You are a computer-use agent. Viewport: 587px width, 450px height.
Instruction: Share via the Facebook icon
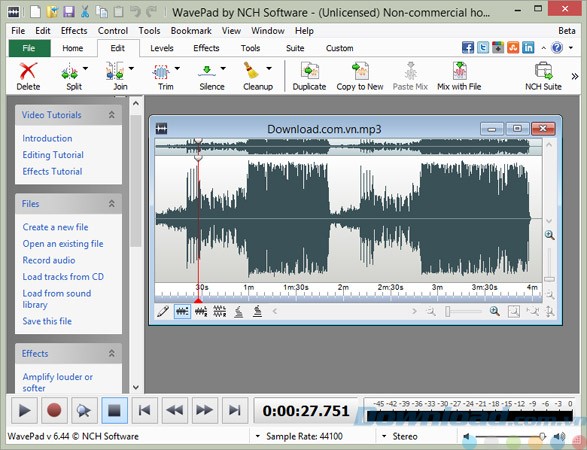point(468,48)
